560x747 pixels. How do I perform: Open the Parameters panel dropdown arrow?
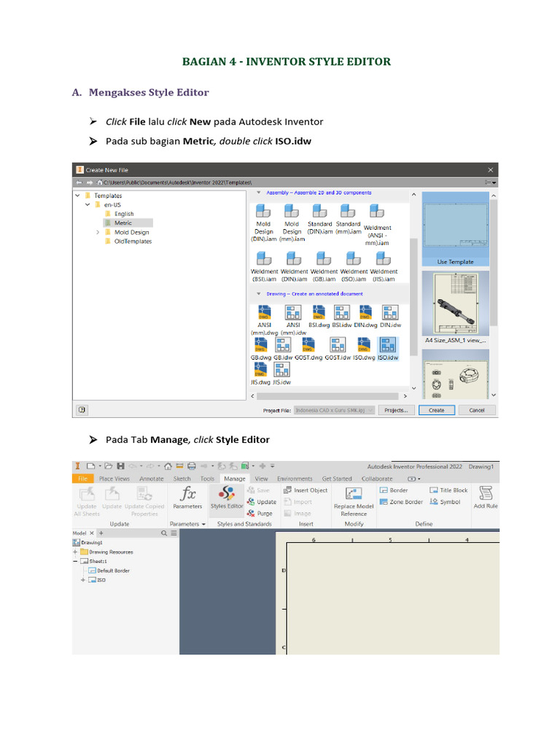pos(204,524)
